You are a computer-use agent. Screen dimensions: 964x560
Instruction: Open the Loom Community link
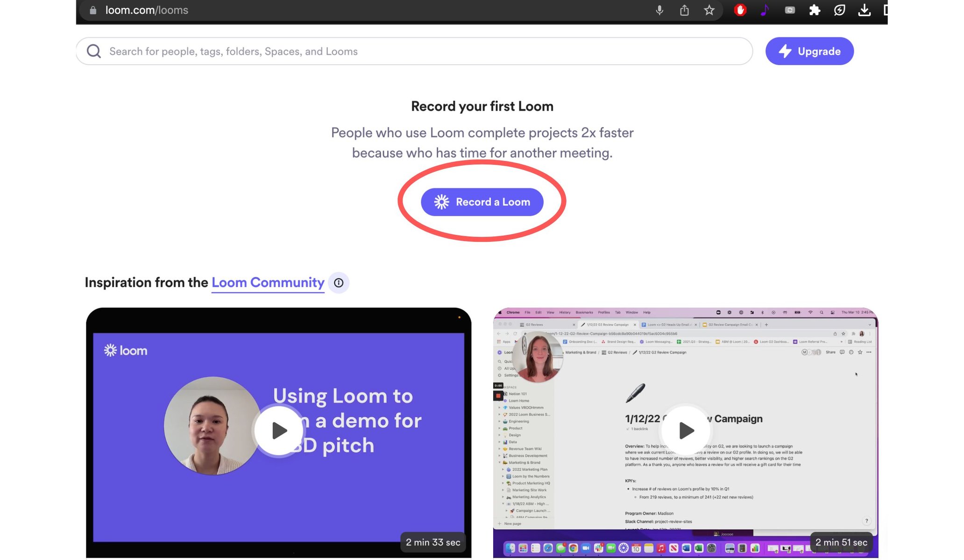tap(267, 283)
